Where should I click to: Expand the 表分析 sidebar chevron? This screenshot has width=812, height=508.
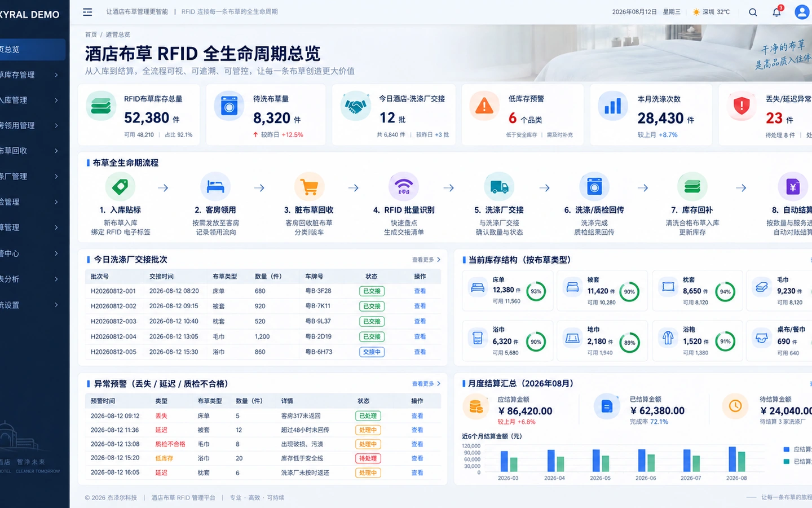56,279
